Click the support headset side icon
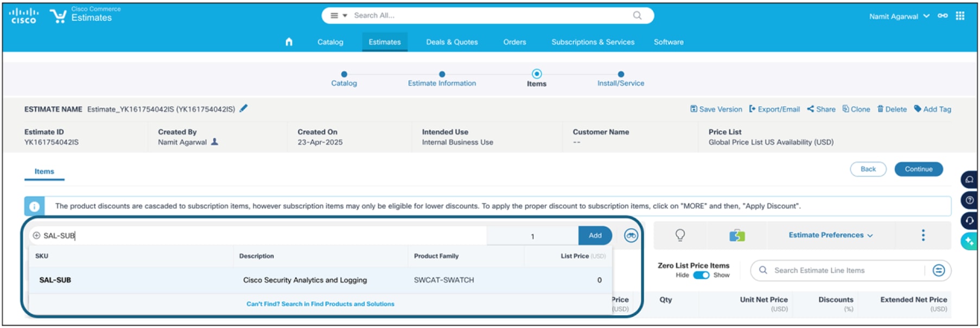Image resolution: width=980 pixels, height=328 pixels. (x=970, y=221)
